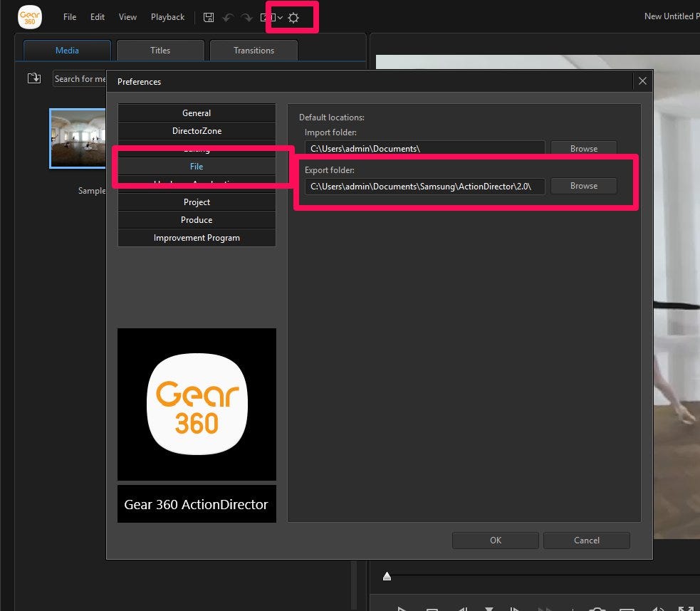Select the Produce preferences category
This screenshot has height=611, width=700.
click(x=197, y=220)
